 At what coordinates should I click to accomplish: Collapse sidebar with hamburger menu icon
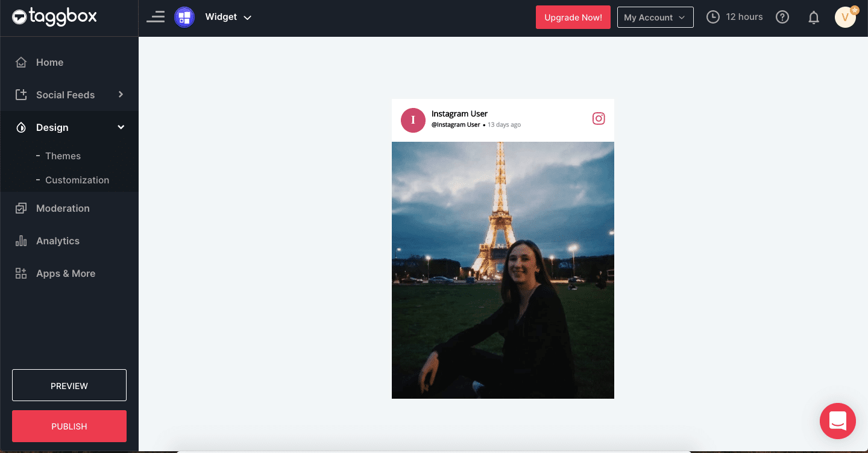point(156,17)
